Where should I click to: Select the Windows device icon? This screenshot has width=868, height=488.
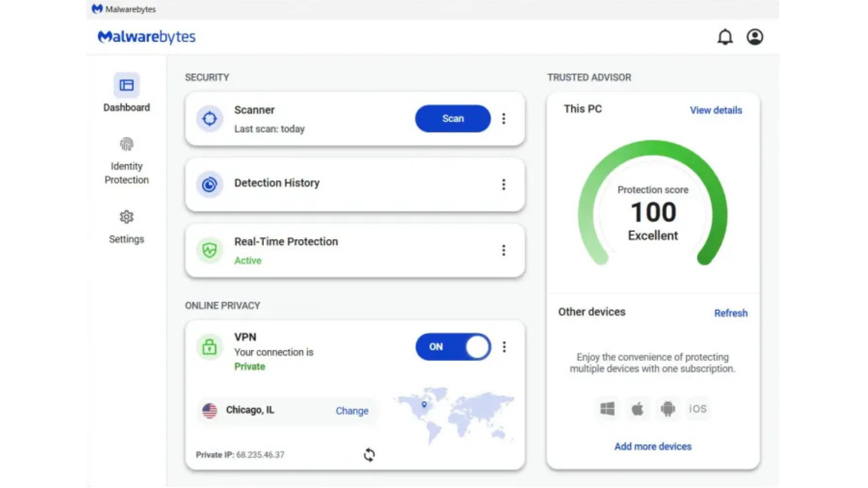coord(607,409)
